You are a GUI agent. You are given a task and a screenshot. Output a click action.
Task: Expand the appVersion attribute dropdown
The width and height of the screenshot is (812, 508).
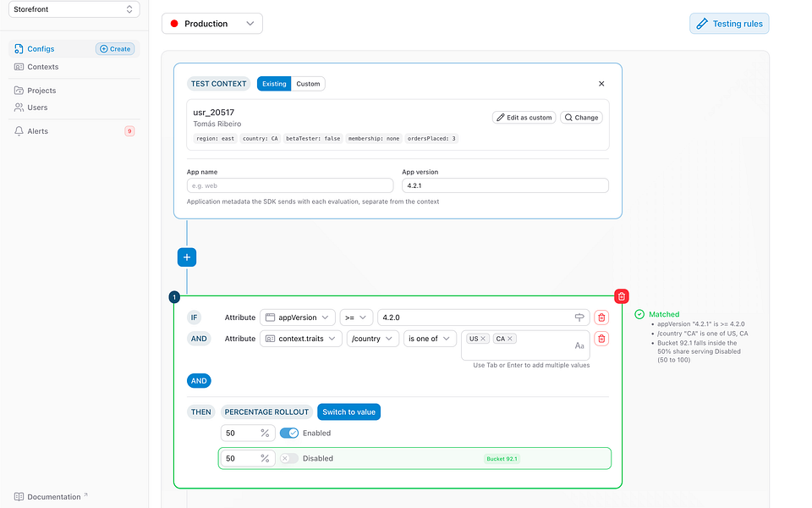297,317
